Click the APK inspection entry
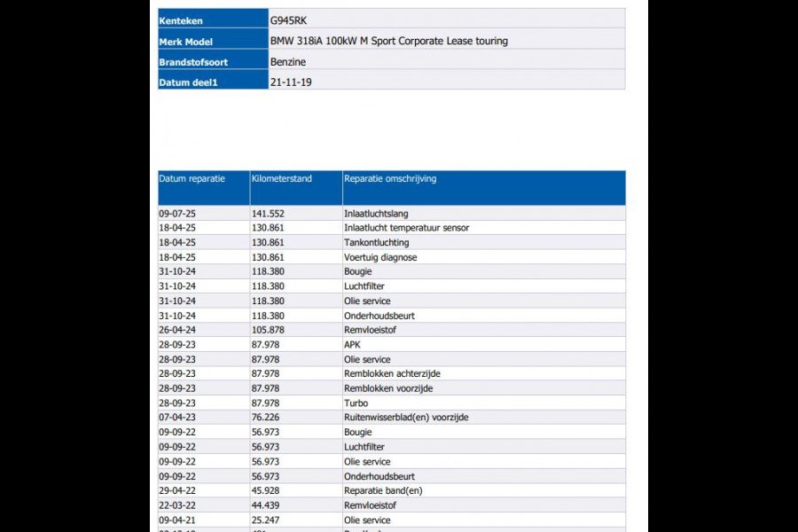 point(352,345)
